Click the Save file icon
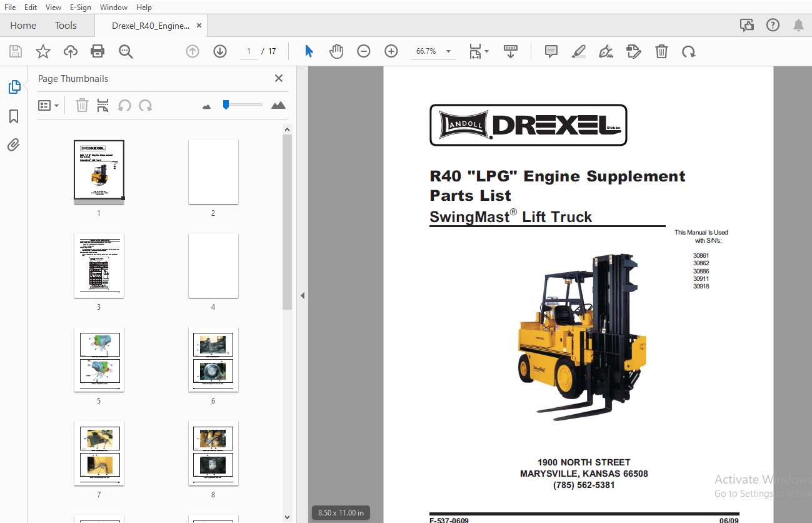The width and height of the screenshot is (812, 523). pos(16,51)
